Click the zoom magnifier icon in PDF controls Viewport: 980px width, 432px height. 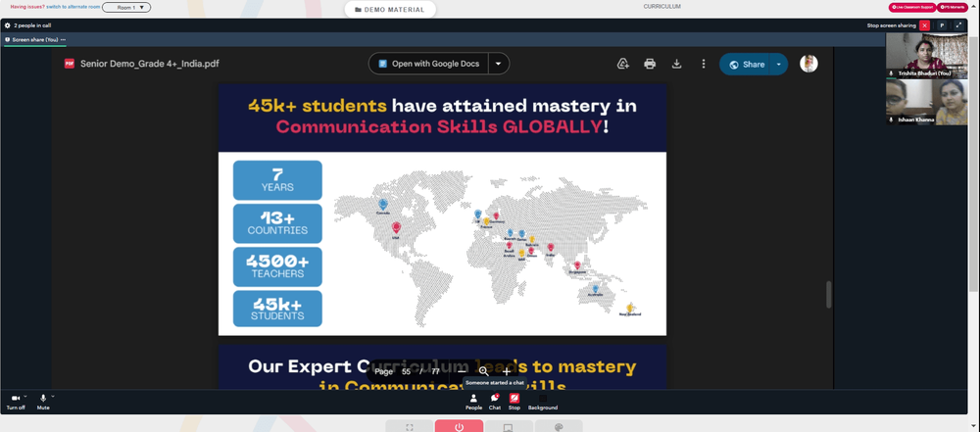point(484,371)
